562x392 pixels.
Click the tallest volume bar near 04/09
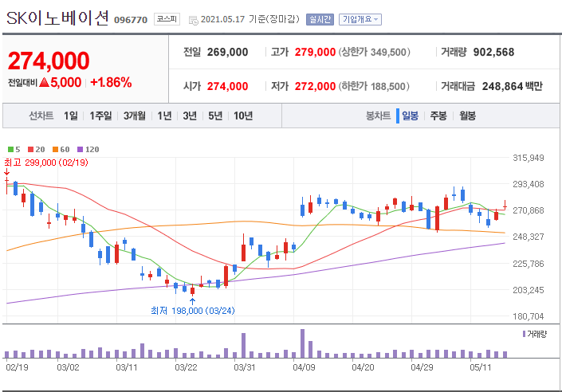click(302, 343)
